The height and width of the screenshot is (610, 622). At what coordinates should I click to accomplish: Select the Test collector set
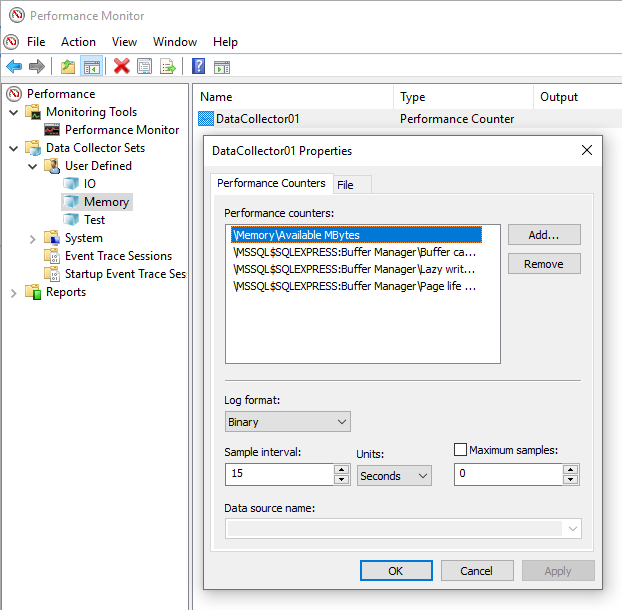[94, 220]
